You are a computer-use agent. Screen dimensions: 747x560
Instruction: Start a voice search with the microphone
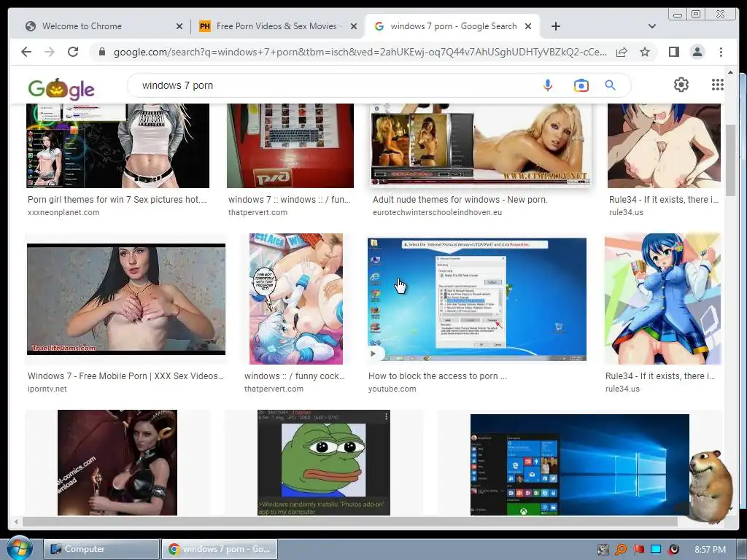tap(547, 85)
